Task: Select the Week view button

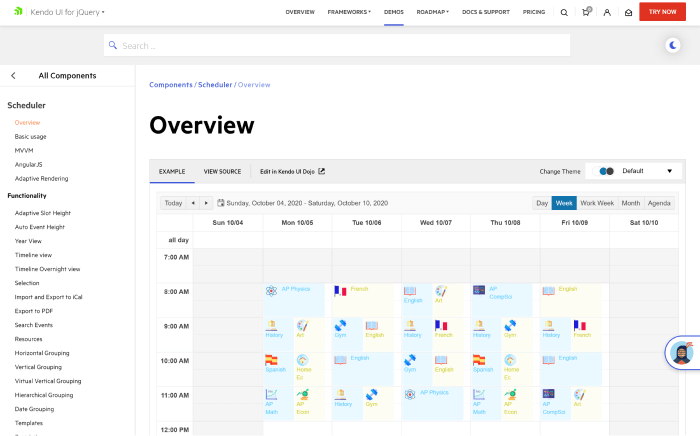Action: tap(564, 203)
